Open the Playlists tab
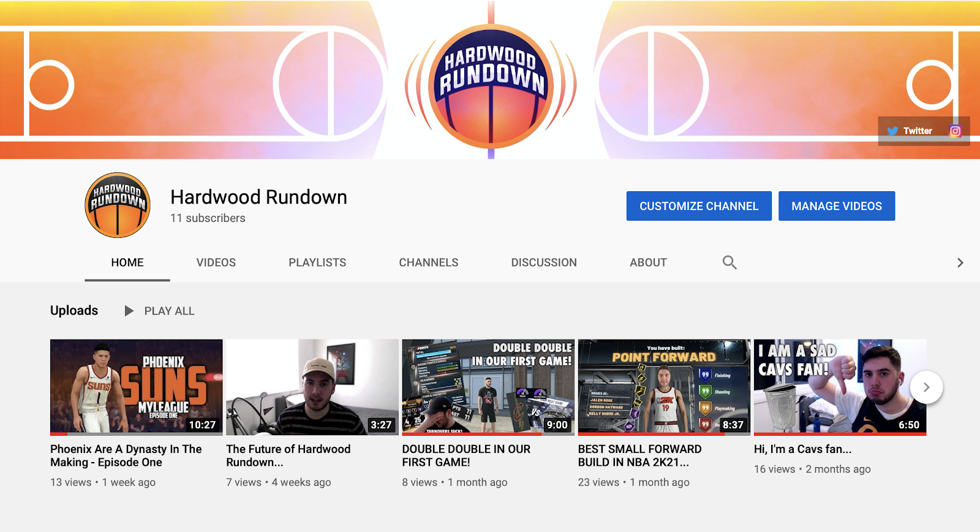Viewport: 980px width, 532px height. tap(317, 262)
